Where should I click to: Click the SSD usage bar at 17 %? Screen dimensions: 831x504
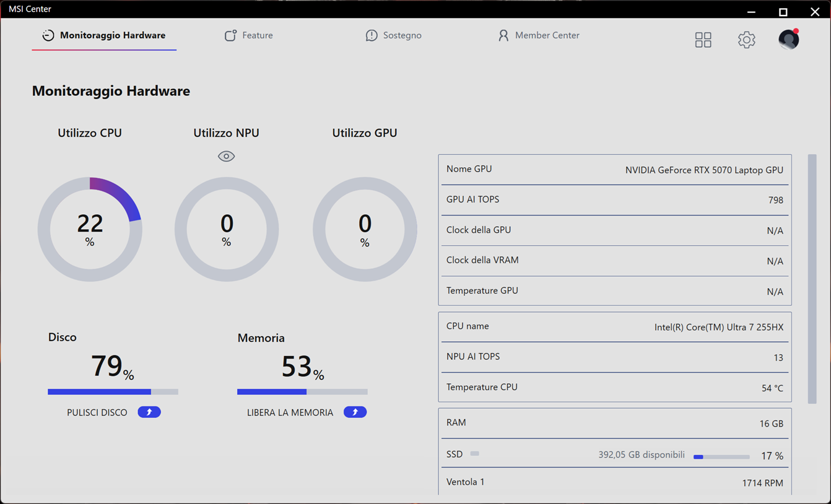pyautogui.click(x=721, y=457)
